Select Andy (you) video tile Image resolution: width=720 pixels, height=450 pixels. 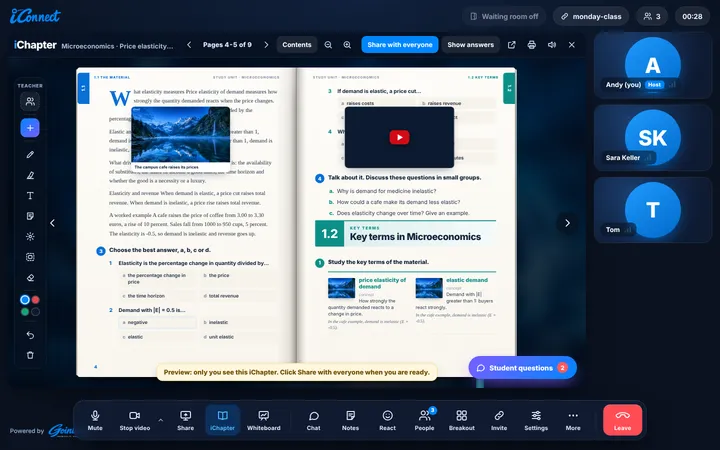click(652, 66)
